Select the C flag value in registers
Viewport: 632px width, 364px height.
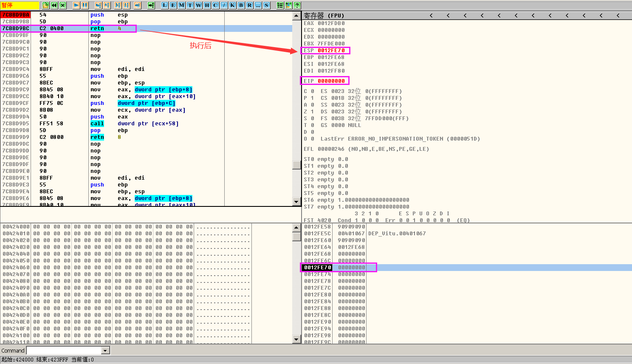[x=313, y=91]
